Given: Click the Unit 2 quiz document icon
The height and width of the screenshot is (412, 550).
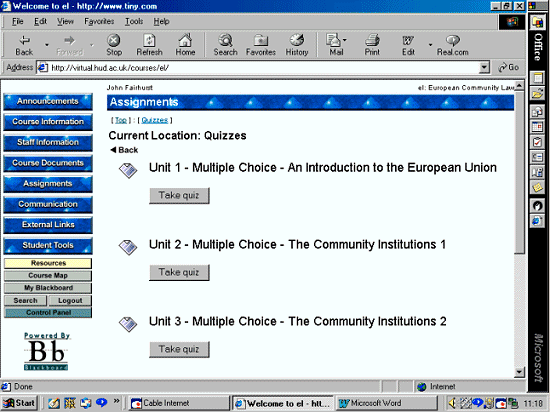Looking at the screenshot, I should (128, 247).
